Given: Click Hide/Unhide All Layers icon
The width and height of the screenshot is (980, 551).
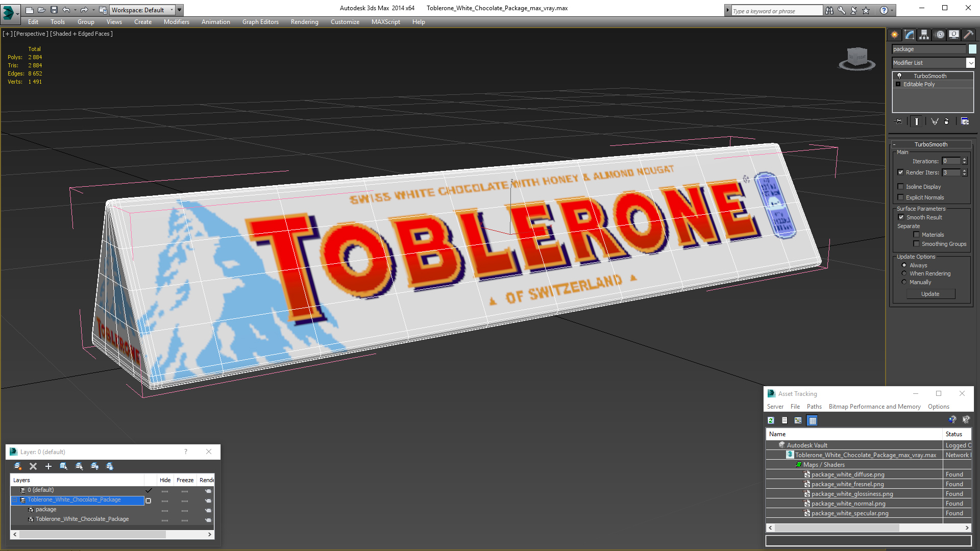Looking at the screenshot, I should click(x=94, y=466).
